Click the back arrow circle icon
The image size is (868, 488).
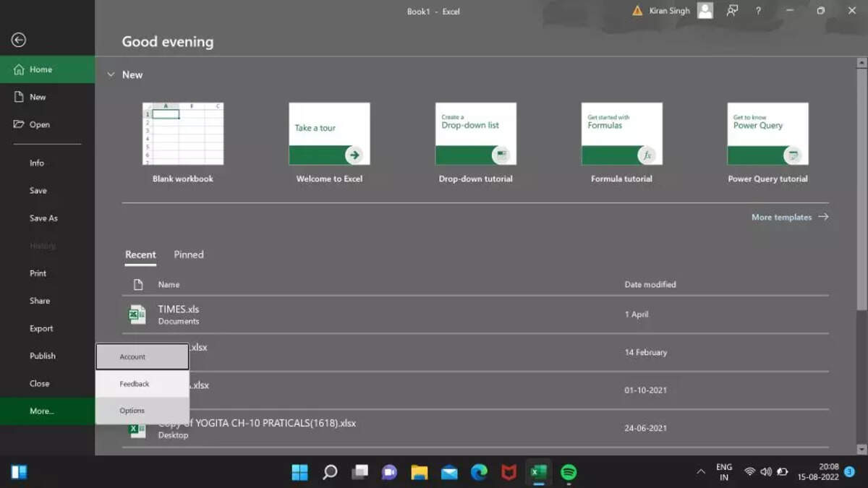point(19,40)
